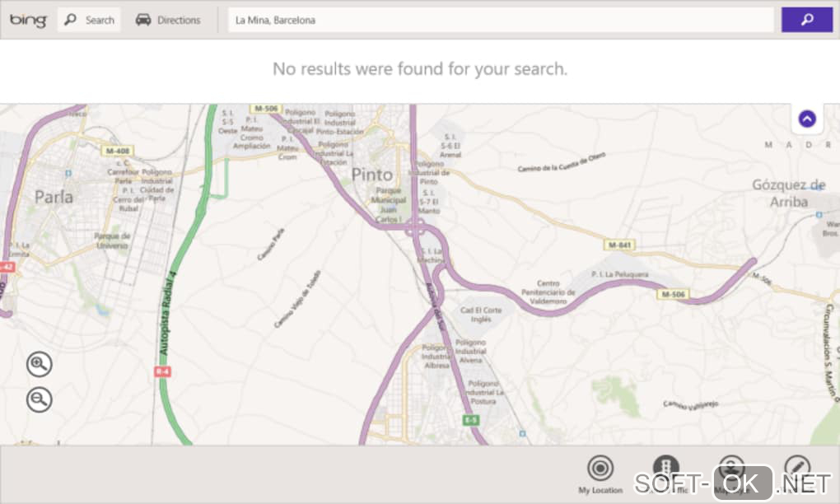Viewport: 840px width, 504px height.
Task: Open the Search panel button
Action: click(x=89, y=21)
